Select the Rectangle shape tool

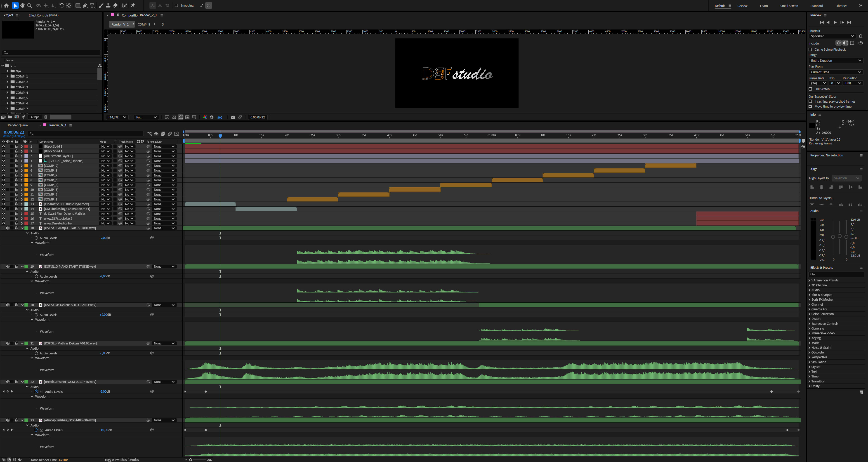click(78, 5)
